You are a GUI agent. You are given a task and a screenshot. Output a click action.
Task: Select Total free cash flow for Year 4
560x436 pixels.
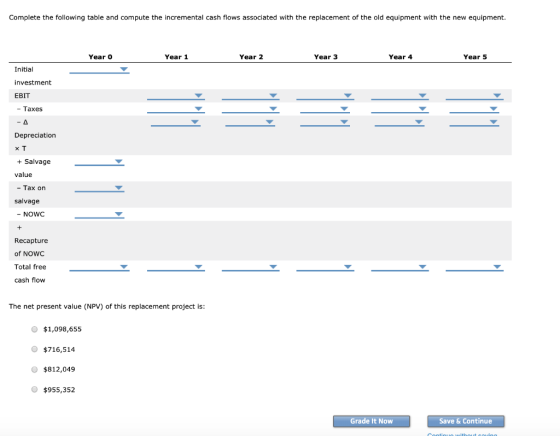coord(400,267)
